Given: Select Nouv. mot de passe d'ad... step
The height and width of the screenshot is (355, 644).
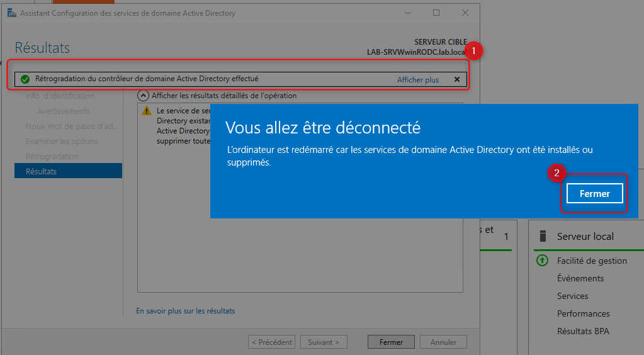Looking at the screenshot, I should tap(72, 126).
